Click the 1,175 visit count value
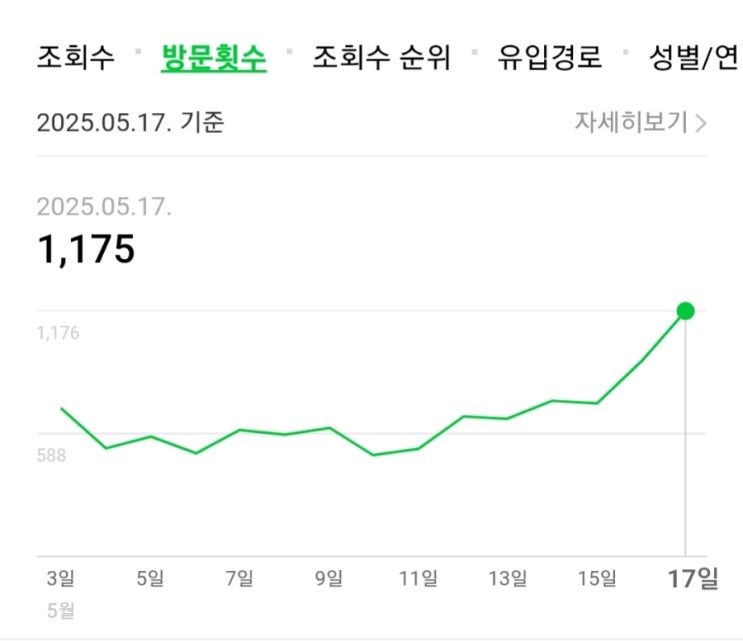Screen dimensions: 743x641 coord(86,250)
